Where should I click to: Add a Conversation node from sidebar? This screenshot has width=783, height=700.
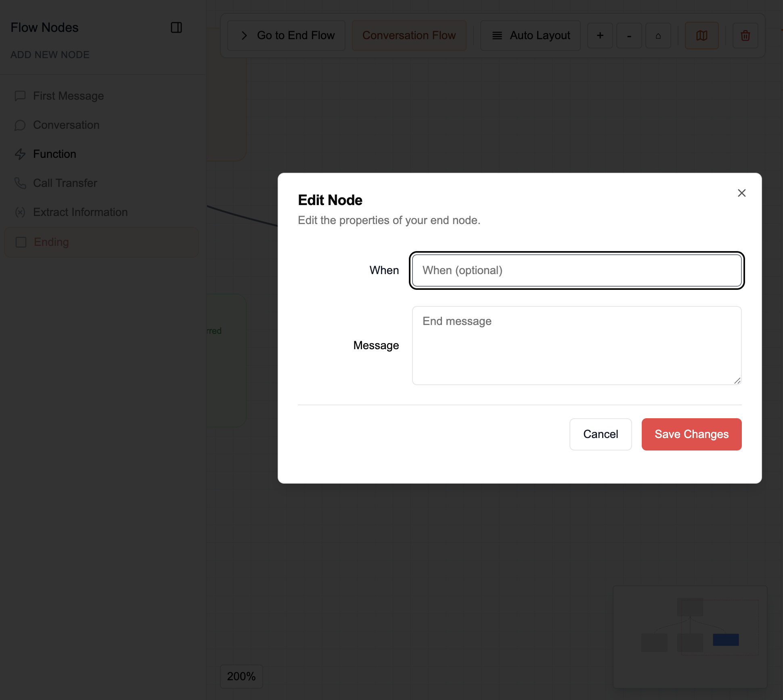[66, 125]
